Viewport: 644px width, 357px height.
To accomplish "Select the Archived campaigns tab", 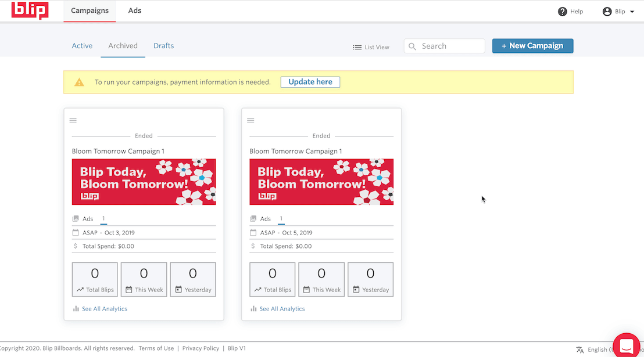I will [123, 46].
